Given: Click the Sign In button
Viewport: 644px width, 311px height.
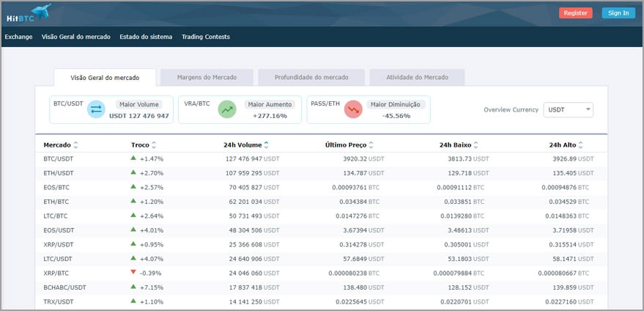Looking at the screenshot, I should [x=618, y=12].
